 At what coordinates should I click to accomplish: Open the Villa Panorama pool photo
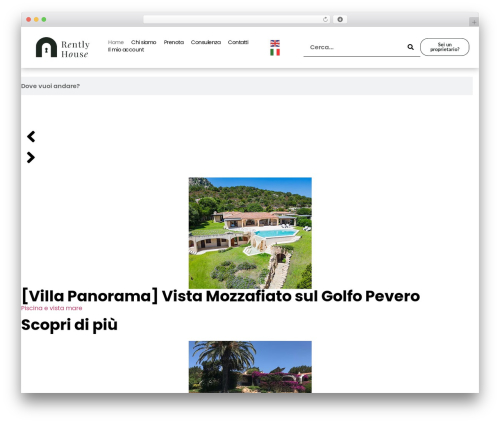point(250,233)
